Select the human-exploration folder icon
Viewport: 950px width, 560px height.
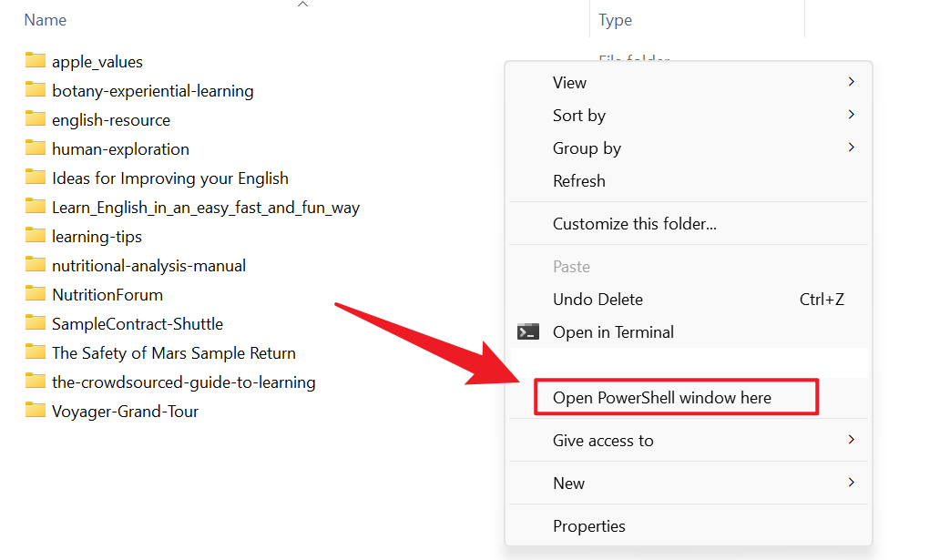(36, 148)
